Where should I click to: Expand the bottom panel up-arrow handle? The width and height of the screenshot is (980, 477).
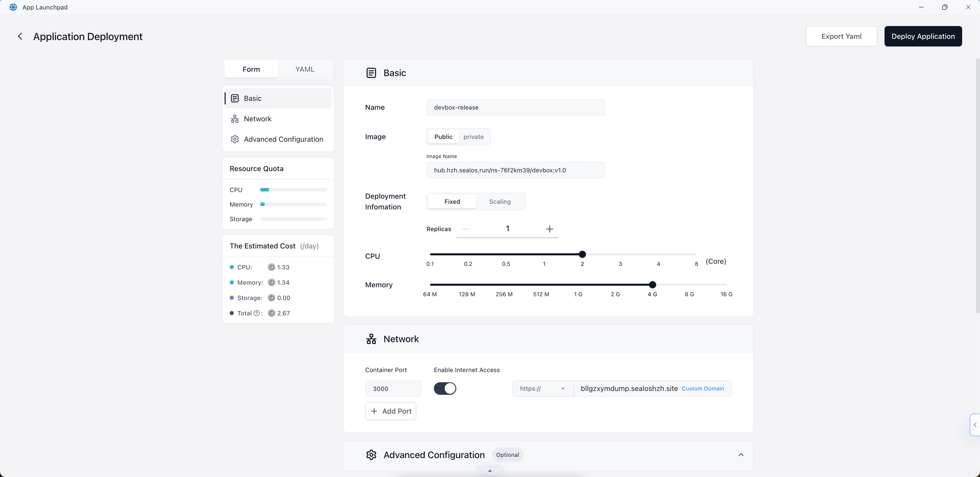[490, 471]
